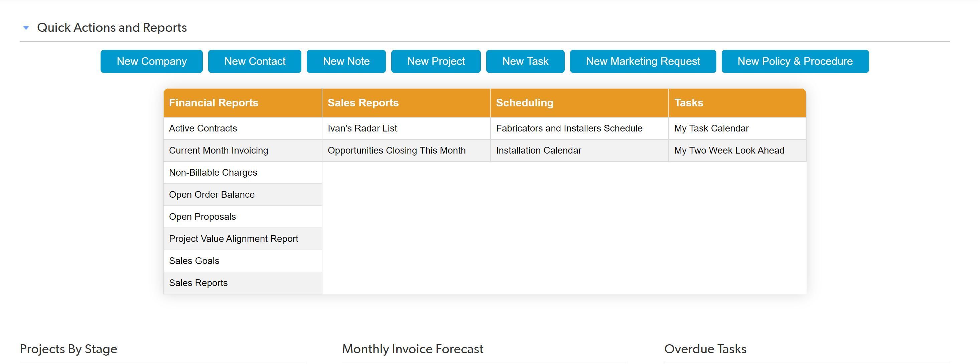Click the New Company button
This screenshot has height=364, width=980.
(x=151, y=61)
